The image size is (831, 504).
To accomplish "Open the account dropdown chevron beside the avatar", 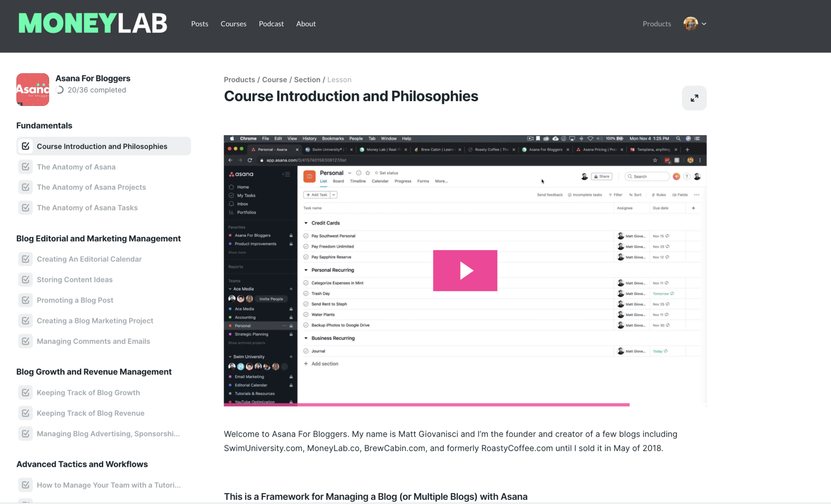I will pyautogui.click(x=704, y=24).
